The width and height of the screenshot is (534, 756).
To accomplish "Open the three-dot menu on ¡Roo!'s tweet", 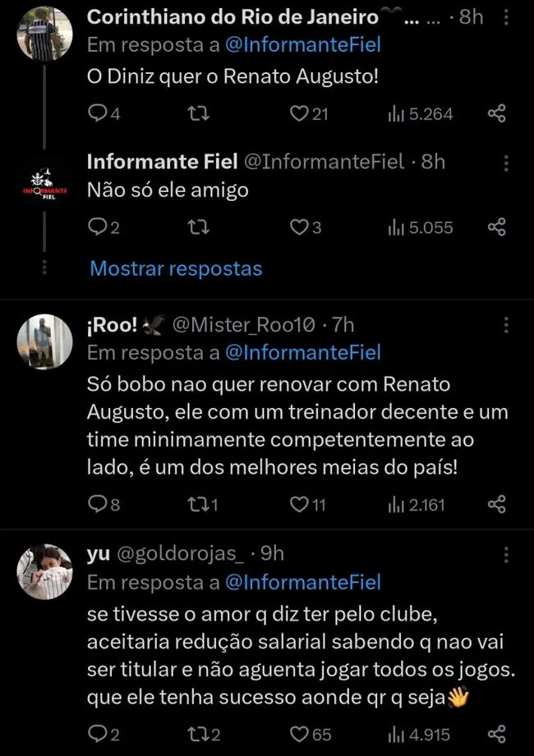I will (507, 325).
